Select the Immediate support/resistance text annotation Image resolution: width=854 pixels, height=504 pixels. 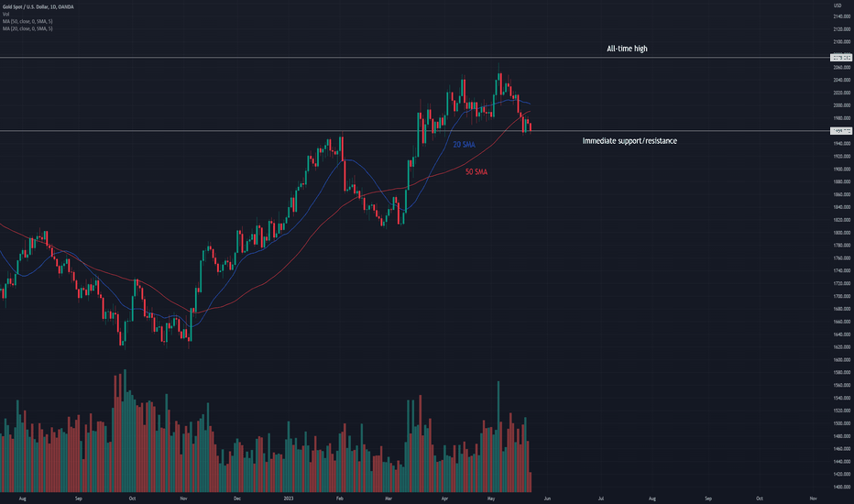tap(630, 140)
